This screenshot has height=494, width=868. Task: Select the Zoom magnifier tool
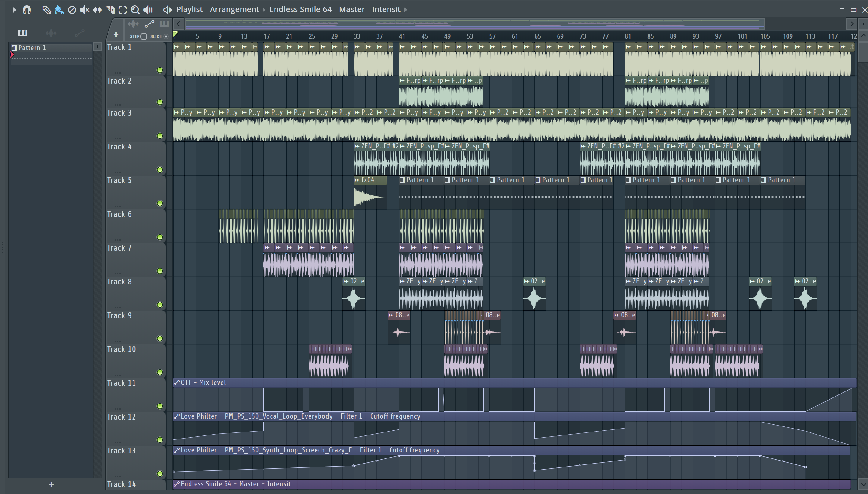pyautogui.click(x=135, y=10)
